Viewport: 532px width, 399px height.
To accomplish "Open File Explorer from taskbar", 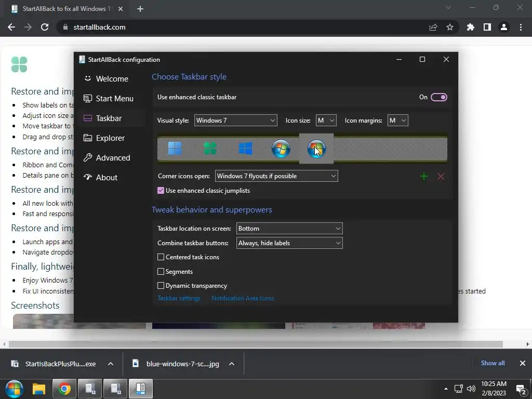I will 38,389.
